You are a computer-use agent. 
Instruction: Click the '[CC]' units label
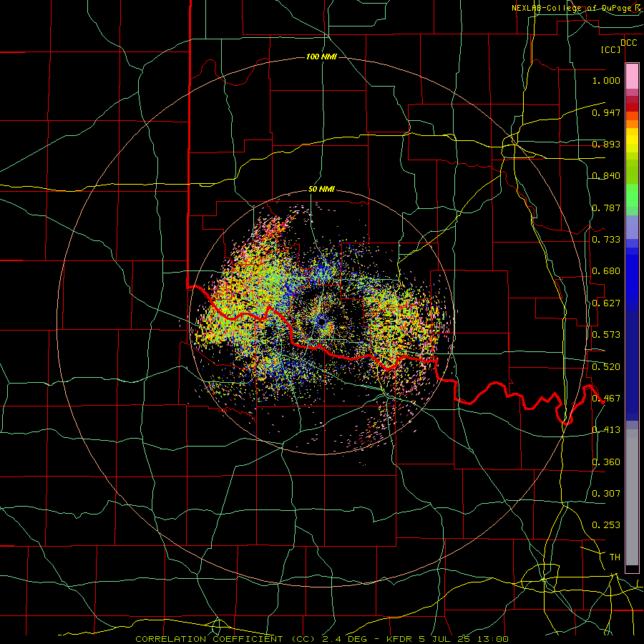tap(611, 49)
